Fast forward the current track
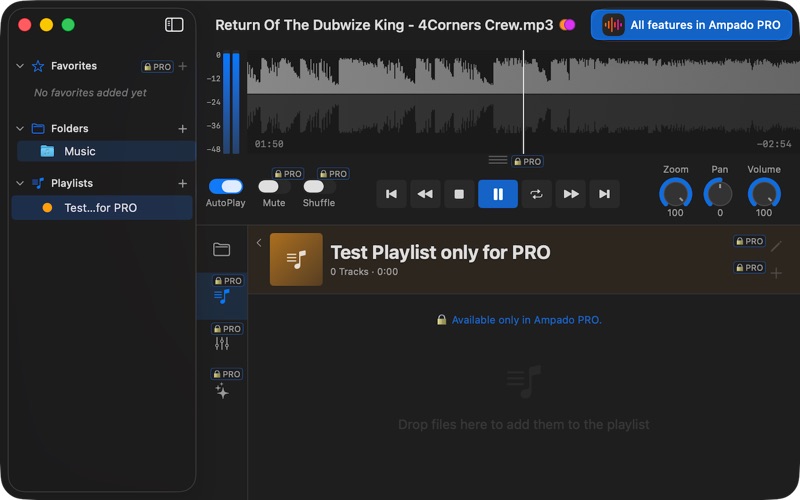The width and height of the screenshot is (800, 500). (571, 194)
